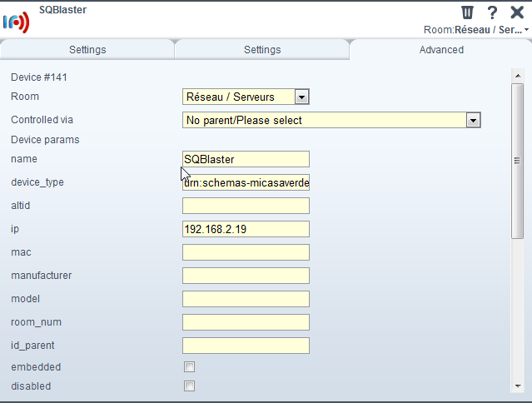Click the manufacturer input field
Image resolution: width=532 pixels, height=403 pixels.
[x=246, y=276]
